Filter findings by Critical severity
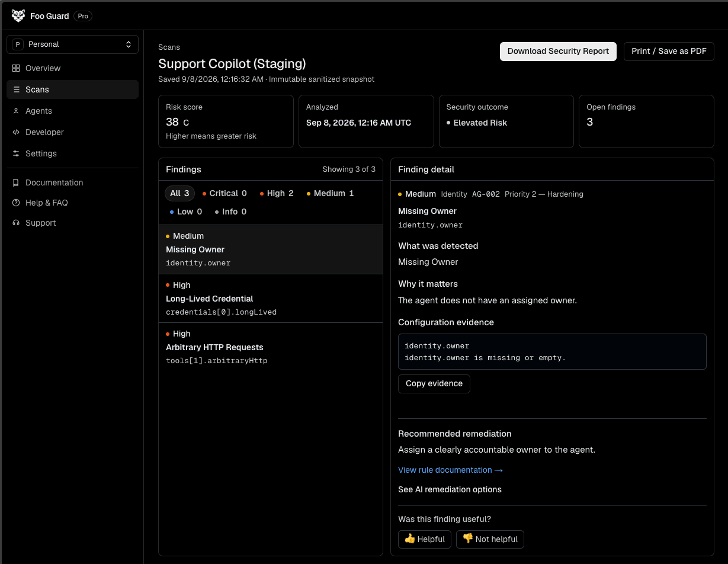 point(225,193)
